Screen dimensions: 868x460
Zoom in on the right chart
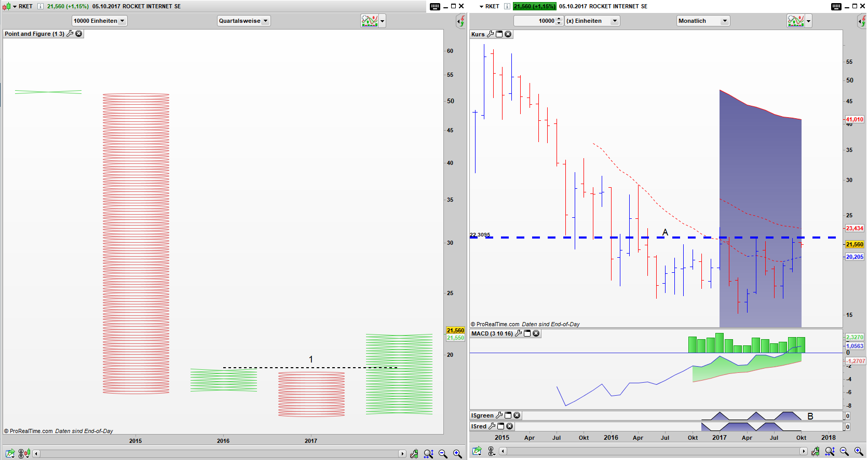coord(859,452)
